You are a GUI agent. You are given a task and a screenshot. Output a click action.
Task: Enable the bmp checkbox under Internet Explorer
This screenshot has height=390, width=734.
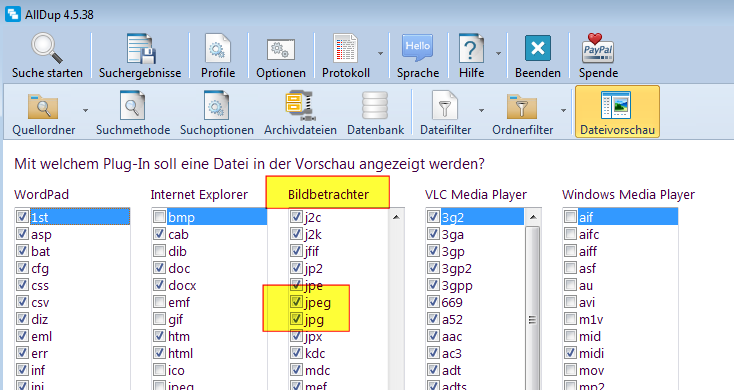tap(159, 216)
